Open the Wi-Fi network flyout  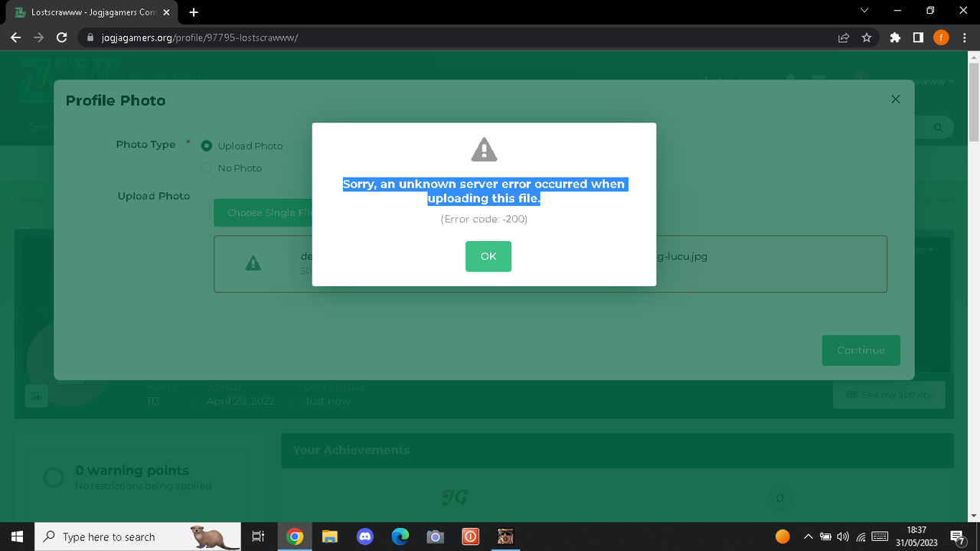pos(861,536)
